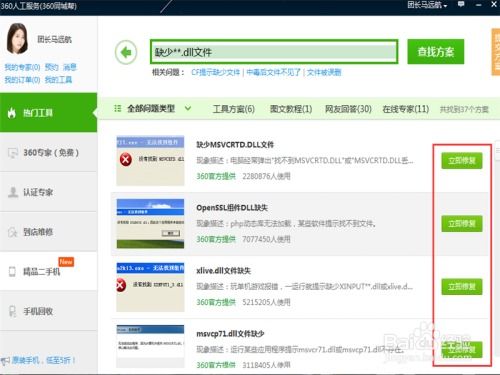Click usage count 3118405人使用

point(266,365)
